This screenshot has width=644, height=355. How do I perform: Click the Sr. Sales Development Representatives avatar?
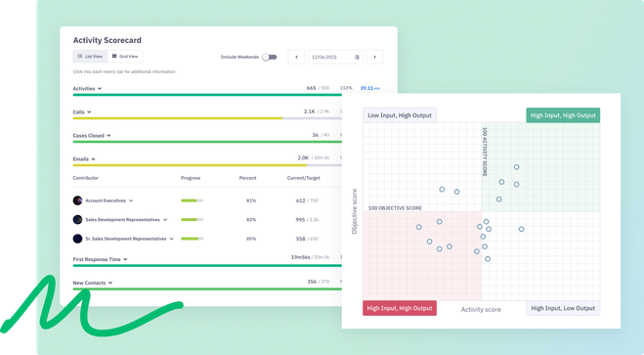point(77,239)
